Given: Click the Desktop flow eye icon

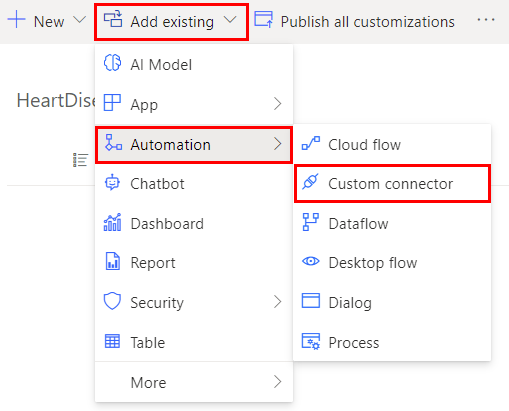Looking at the screenshot, I should (x=311, y=261).
